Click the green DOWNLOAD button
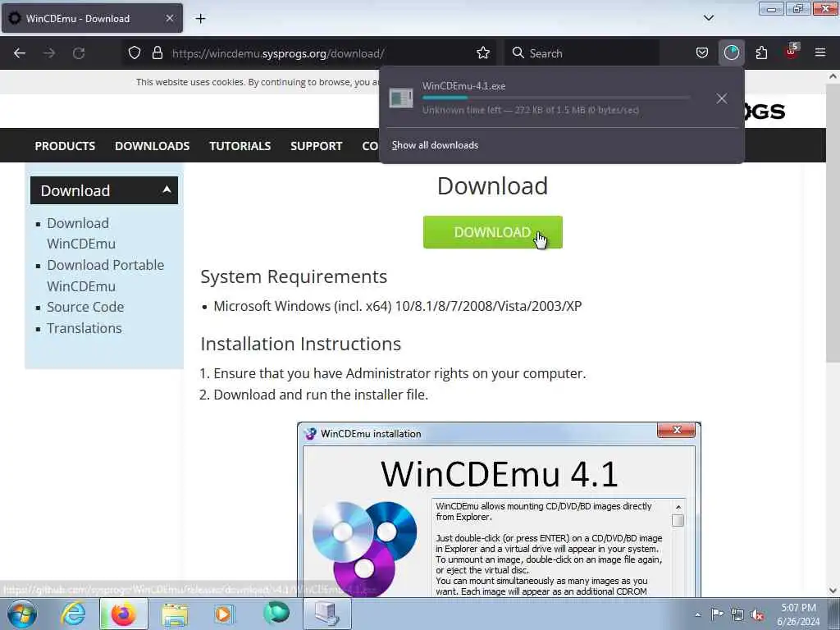The width and height of the screenshot is (840, 630). tap(492, 232)
